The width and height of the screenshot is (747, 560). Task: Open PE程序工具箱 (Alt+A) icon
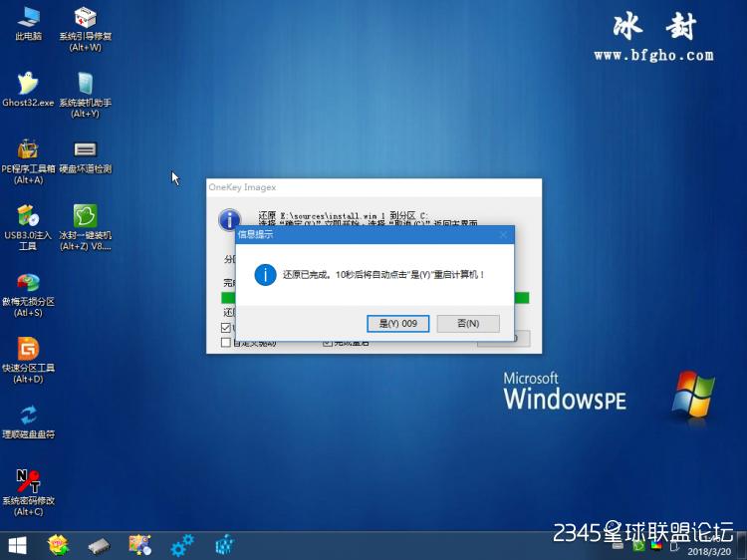tap(28, 161)
